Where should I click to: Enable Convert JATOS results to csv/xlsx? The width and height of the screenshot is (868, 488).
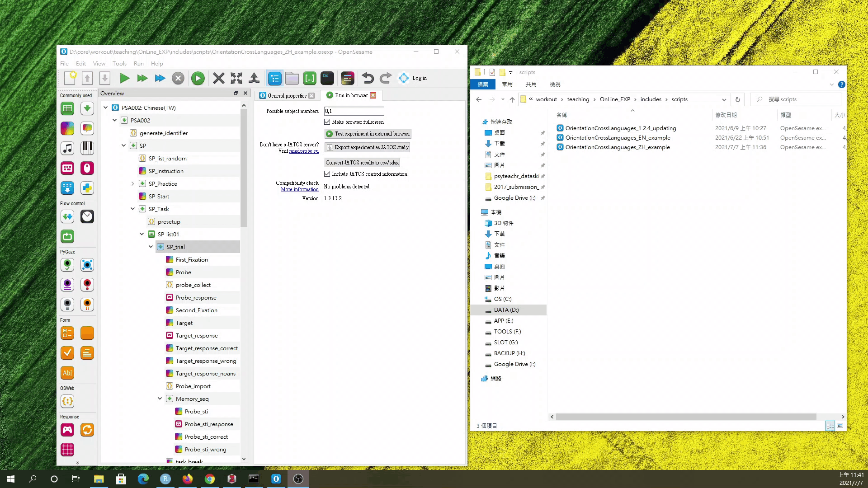[362, 162]
